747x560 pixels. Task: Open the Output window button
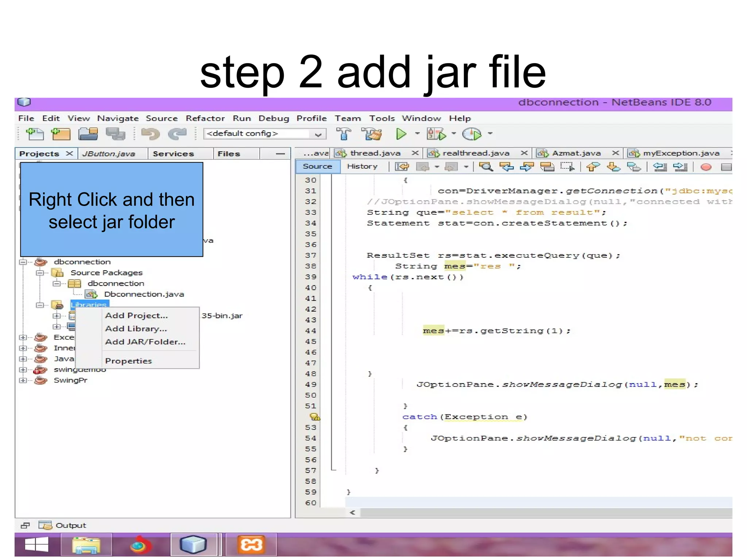pyautogui.click(x=62, y=525)
